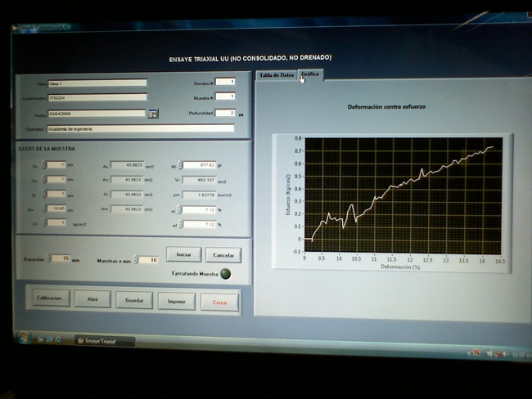Viewport: 532px width, 399px height.
Task: Open the Windows Start menu orb
Action: coord(23,338)
